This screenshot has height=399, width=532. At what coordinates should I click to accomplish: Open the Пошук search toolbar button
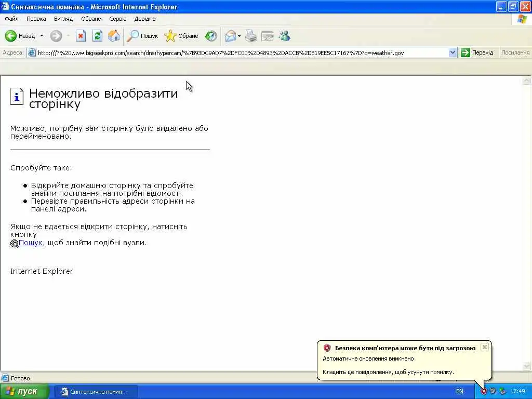tap(142, 36)
